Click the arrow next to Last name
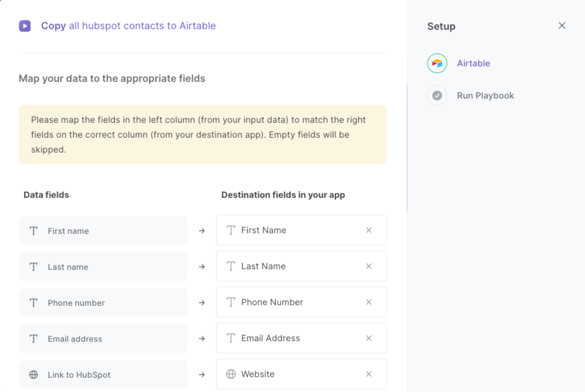This screenshot has height=392, width=585. coord(202,267)
